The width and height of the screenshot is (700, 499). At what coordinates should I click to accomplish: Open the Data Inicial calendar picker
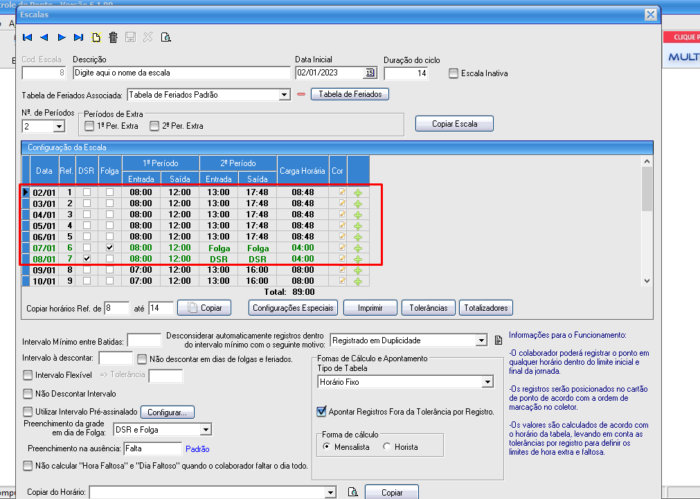370,73
